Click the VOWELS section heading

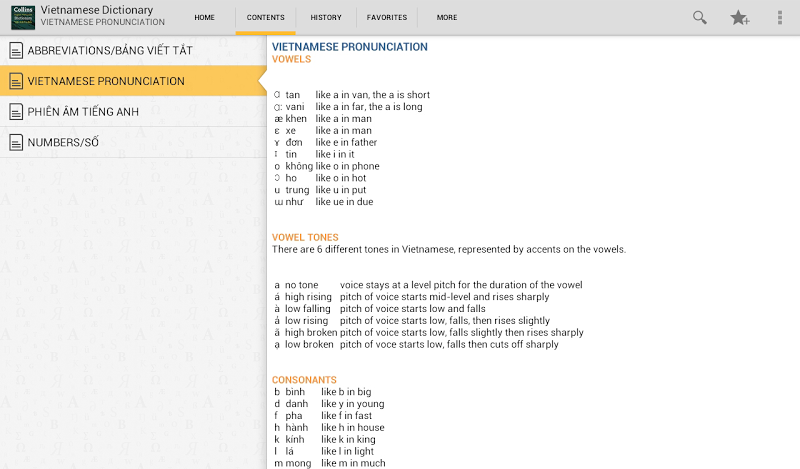pos(291,59)
